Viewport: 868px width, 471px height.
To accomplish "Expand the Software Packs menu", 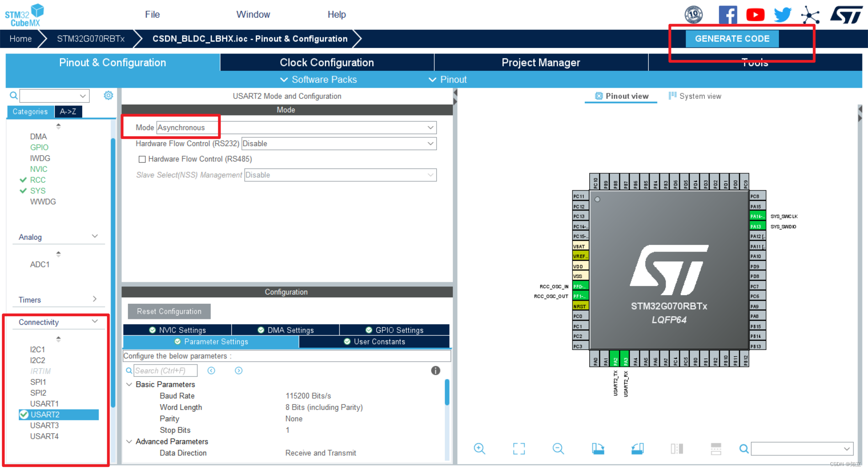I will pos(318,79).
